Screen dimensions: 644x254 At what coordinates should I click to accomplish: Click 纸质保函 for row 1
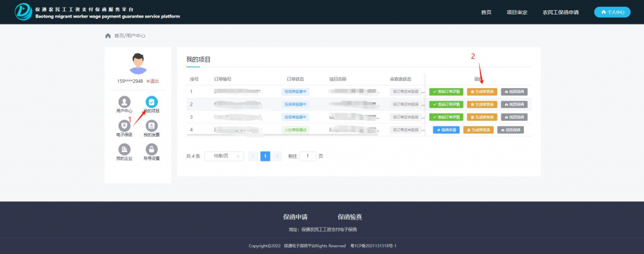(x=514, y=92)
